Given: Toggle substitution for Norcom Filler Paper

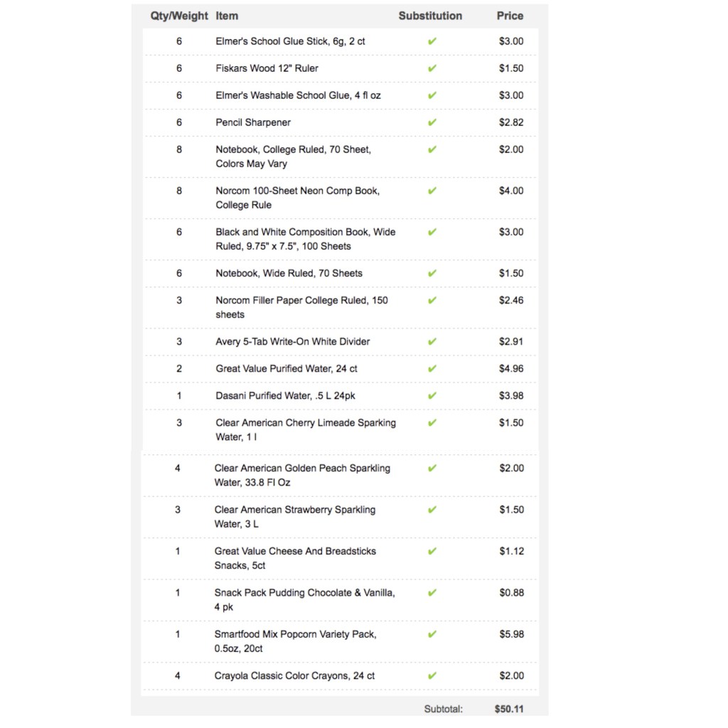Looking at the screenshot, I should point(432,300).
